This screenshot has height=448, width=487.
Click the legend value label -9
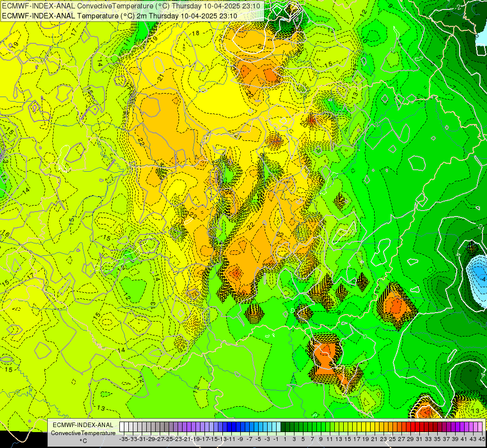(x=240, y=440)
